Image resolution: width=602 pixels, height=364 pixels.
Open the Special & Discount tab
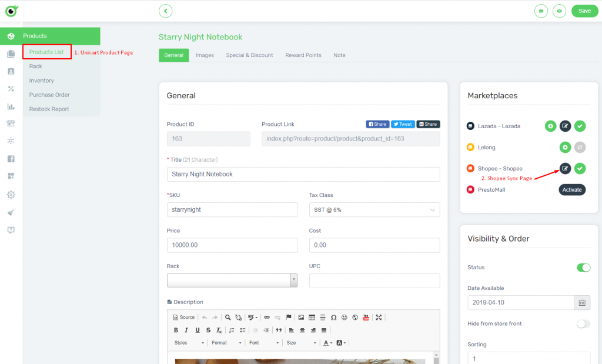[x=249, y=55]
